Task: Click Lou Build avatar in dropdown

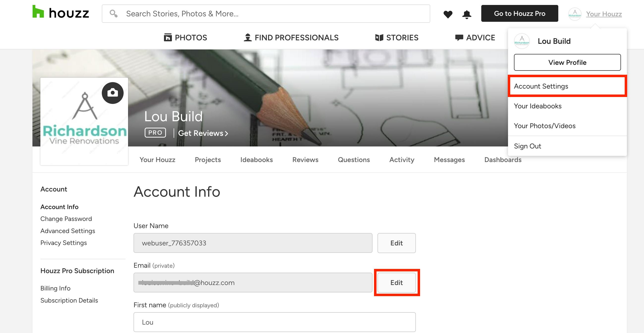Action: click(522, 41)
